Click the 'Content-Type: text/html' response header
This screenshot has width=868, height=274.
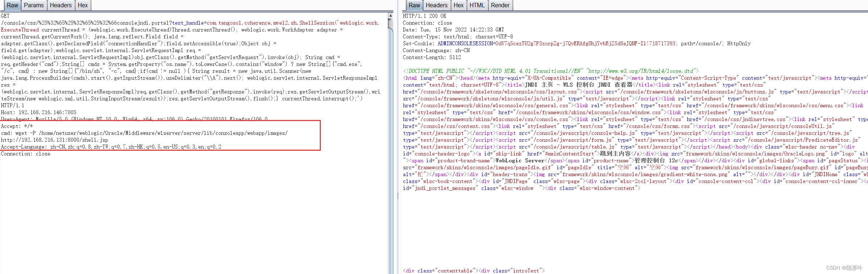pyautogui.click(x=458, y=37)
